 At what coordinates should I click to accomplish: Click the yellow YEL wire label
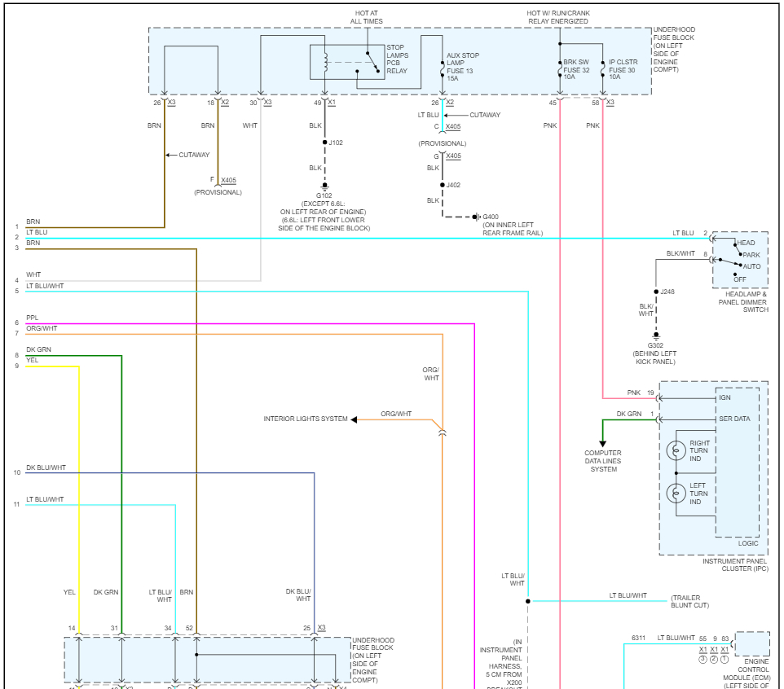(x=32, y=360)
